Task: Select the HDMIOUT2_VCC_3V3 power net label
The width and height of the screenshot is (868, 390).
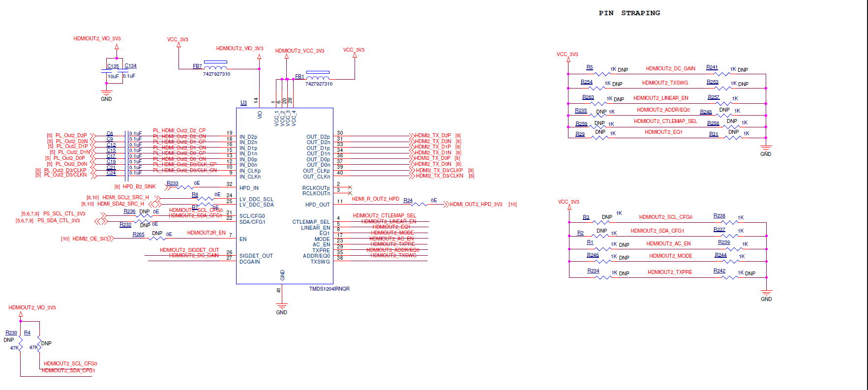Action: [299, 51]
